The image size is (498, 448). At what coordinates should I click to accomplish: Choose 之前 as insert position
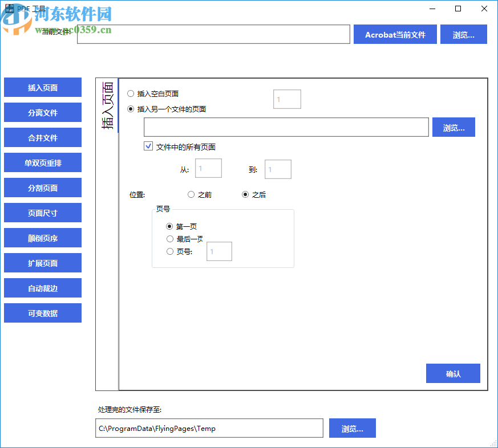[191, 194]
